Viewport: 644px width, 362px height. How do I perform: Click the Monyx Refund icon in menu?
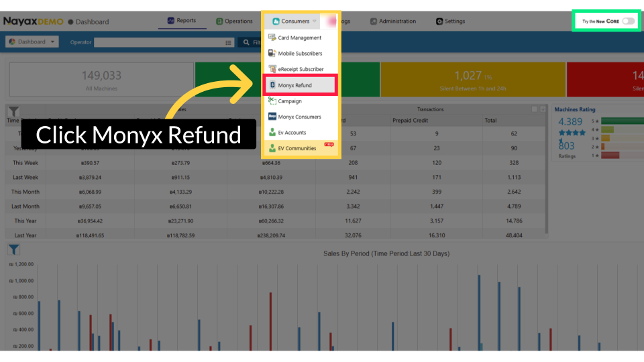coord(272,85)
